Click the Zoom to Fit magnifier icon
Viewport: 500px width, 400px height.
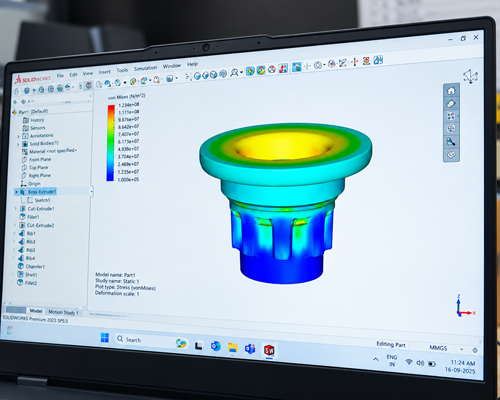click(x=234, y=73)
